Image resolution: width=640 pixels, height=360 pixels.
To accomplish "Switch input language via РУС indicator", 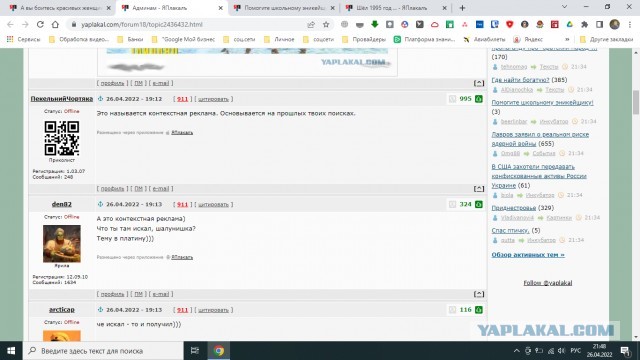I will point(576,351).
